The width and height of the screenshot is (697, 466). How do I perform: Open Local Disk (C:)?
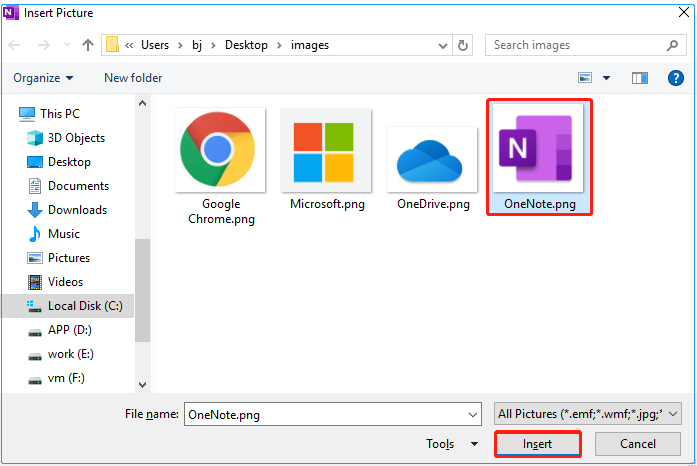tap(68, 306)
